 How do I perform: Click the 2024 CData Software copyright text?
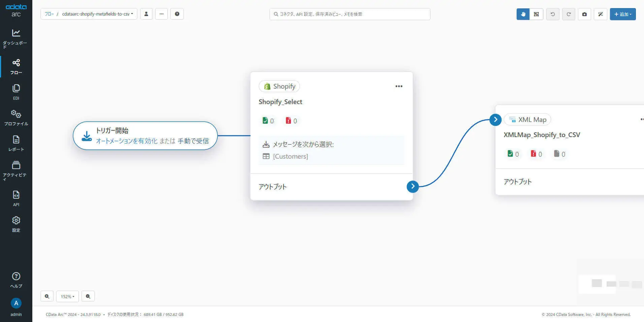point(586,315)
